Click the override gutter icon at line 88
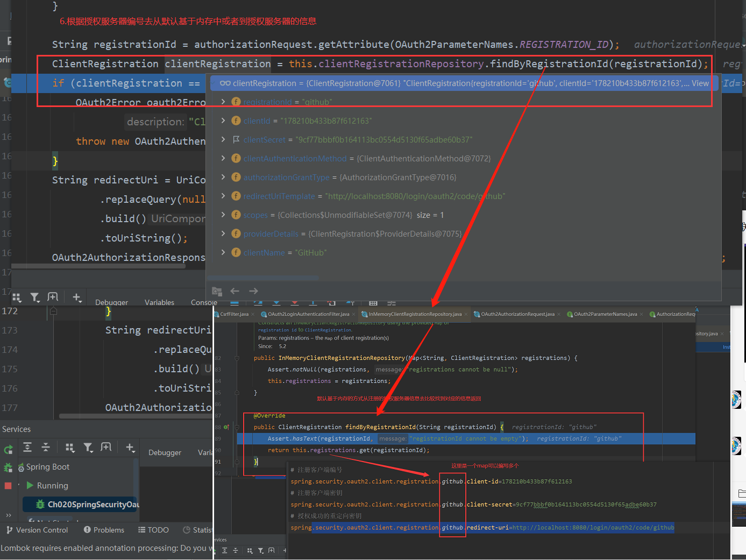This screenshot has width=746, height=560. tap(226, 427)
